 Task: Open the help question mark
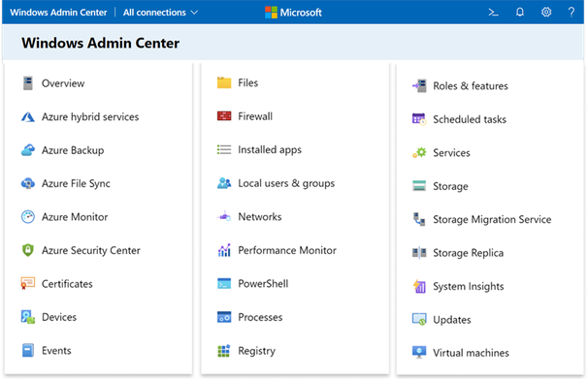(572, 13)
